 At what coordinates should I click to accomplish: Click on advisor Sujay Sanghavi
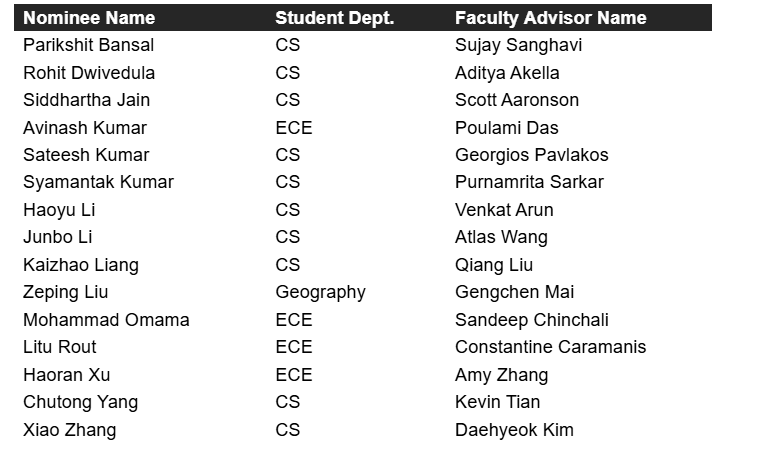tap(518, 45)
